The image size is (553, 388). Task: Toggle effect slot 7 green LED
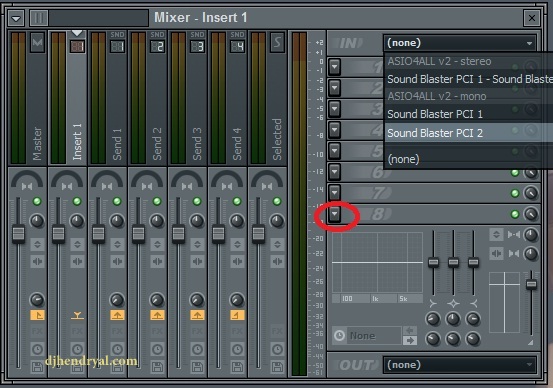pyautogui.click(x=515, y=193)
